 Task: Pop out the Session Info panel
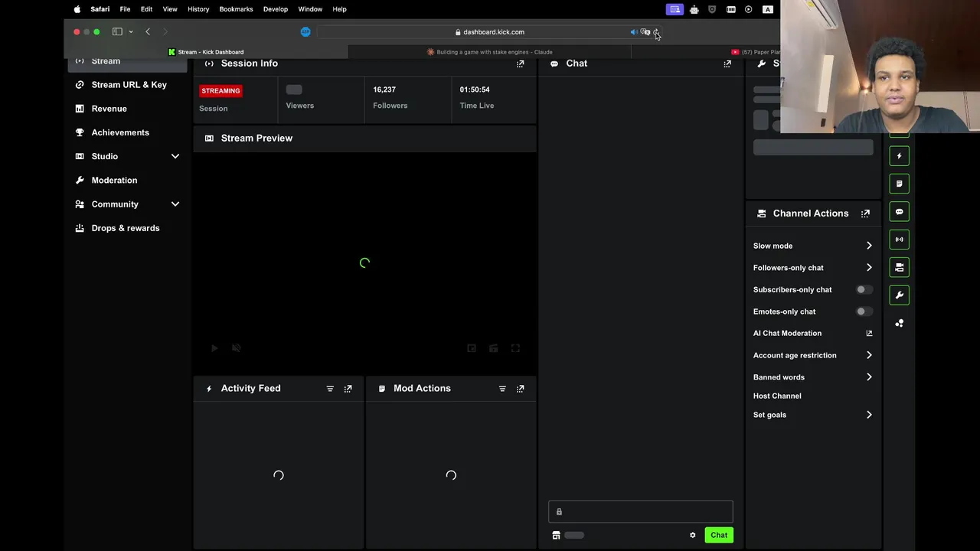521,64
